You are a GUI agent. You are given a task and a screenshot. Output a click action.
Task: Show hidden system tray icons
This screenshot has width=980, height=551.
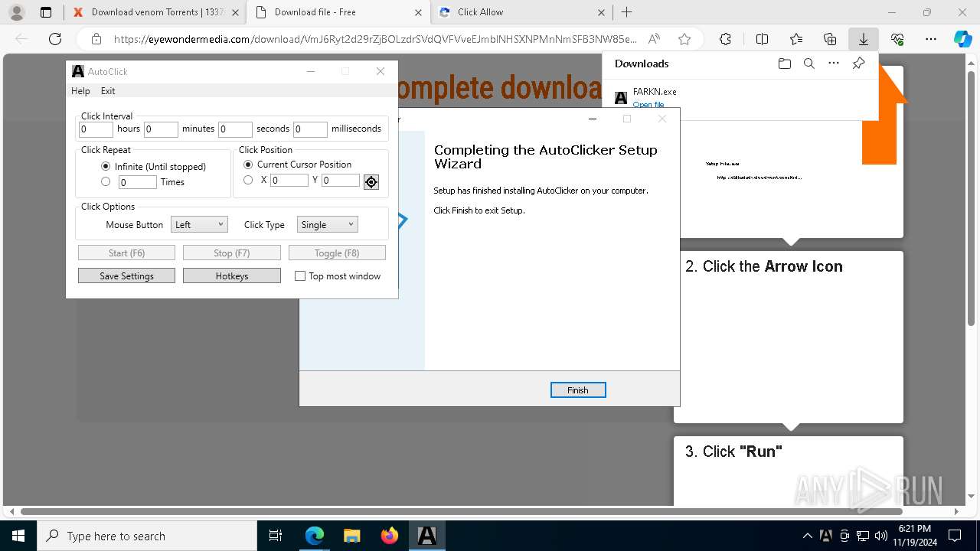click(807, 536)
